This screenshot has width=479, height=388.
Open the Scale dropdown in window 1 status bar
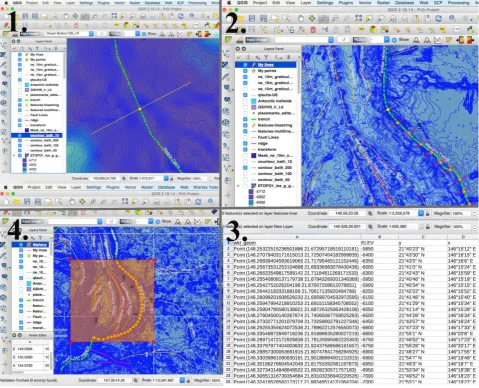(166, 178)
